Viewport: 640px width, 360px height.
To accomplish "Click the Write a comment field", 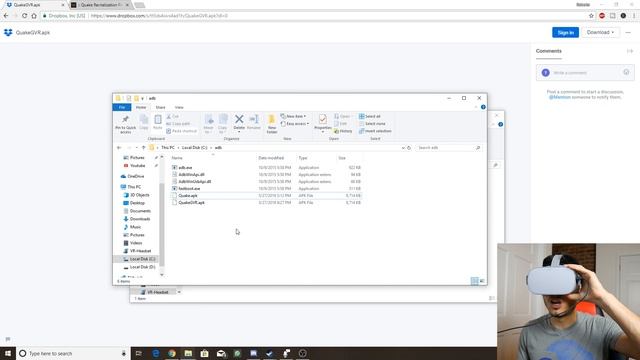I will (x=585, y=72).
